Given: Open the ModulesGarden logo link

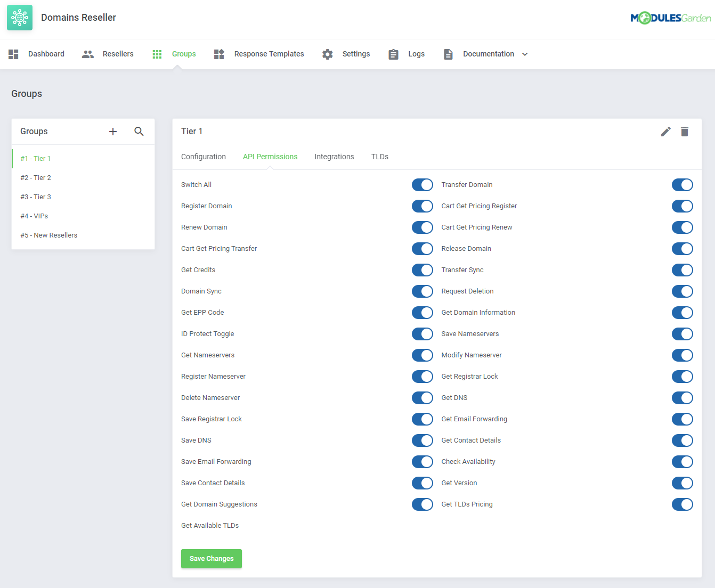Looking at the screenshot, I should click(670, 18).
